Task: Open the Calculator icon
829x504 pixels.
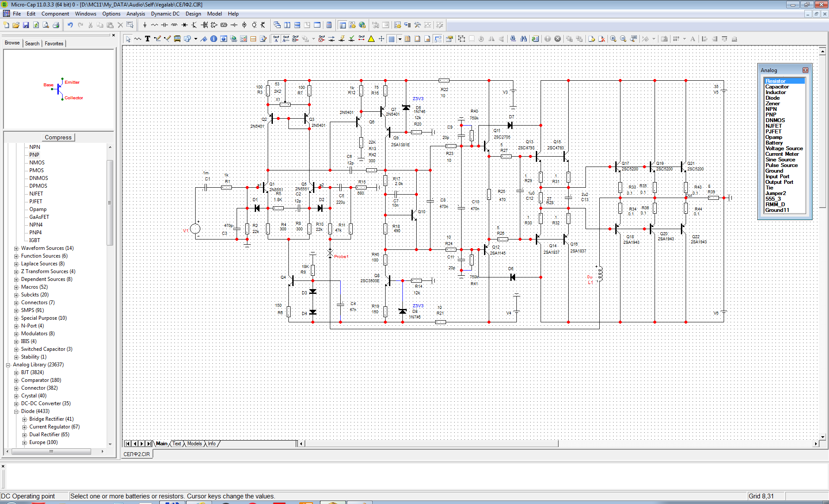Action: click(329, 25)
